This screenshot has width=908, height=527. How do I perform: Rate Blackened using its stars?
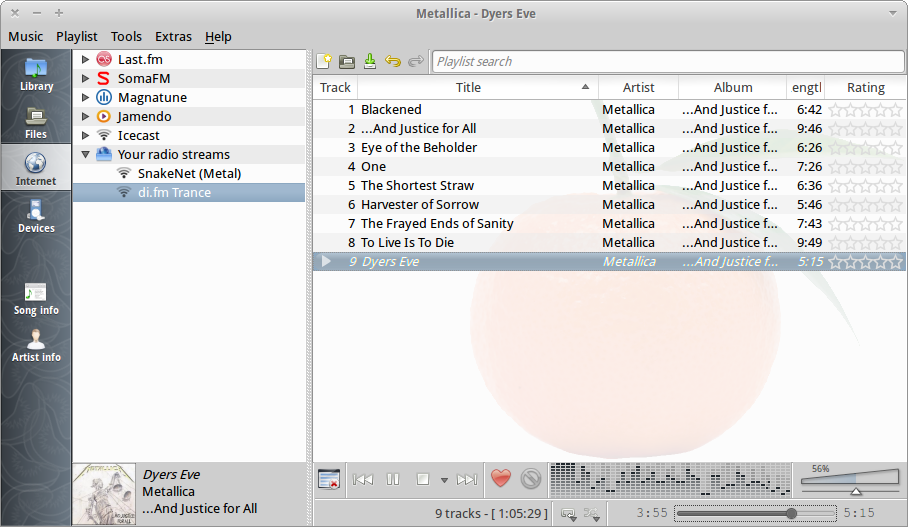865,109
